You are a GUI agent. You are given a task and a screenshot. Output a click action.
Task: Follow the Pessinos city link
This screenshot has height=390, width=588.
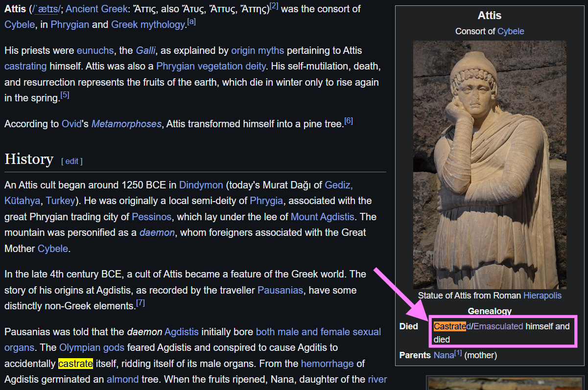click(x=151, y=217)
